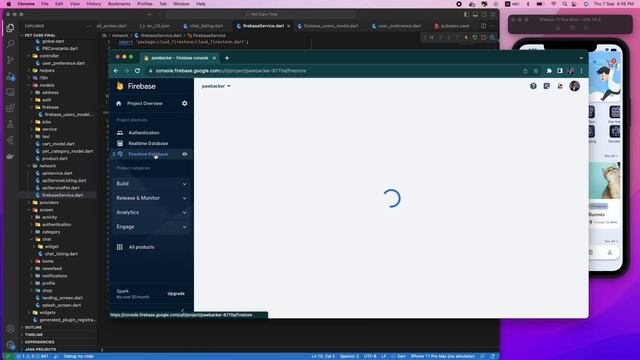Expand the Build category in Firebase
This screenshot has height=360, width=640.
coord(151,184)
